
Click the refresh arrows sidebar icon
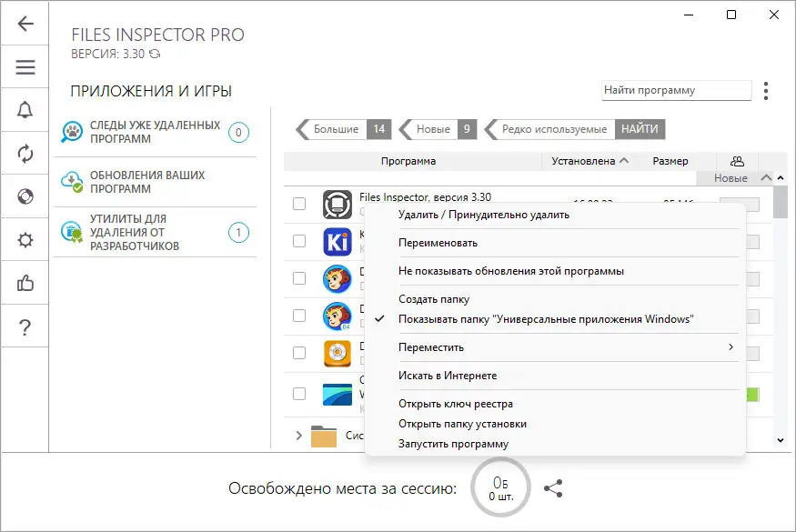25,154
